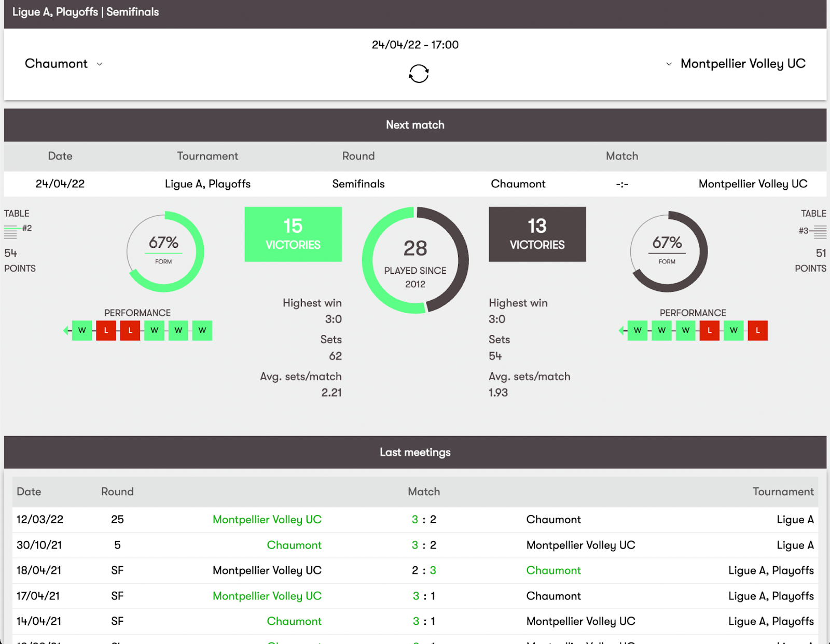Click the 3 : 1 score on 17/04/21
The image size is (830, 644).
[424, 596]
